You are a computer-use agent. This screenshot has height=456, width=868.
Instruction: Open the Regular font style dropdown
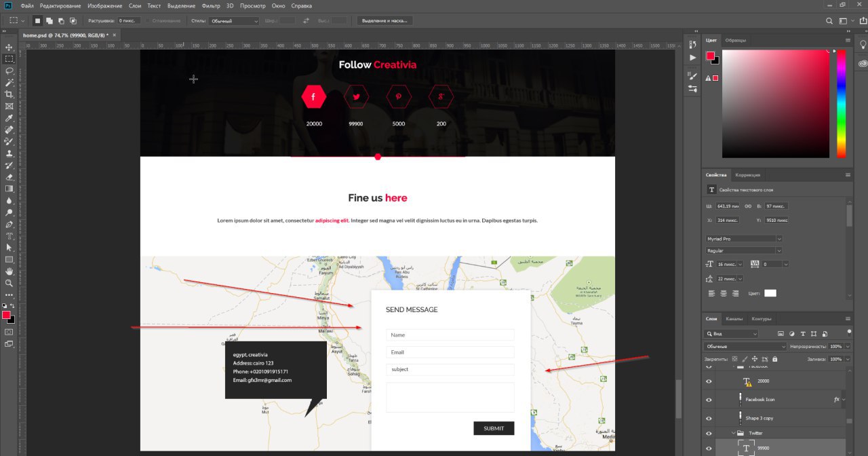(744, 250)
